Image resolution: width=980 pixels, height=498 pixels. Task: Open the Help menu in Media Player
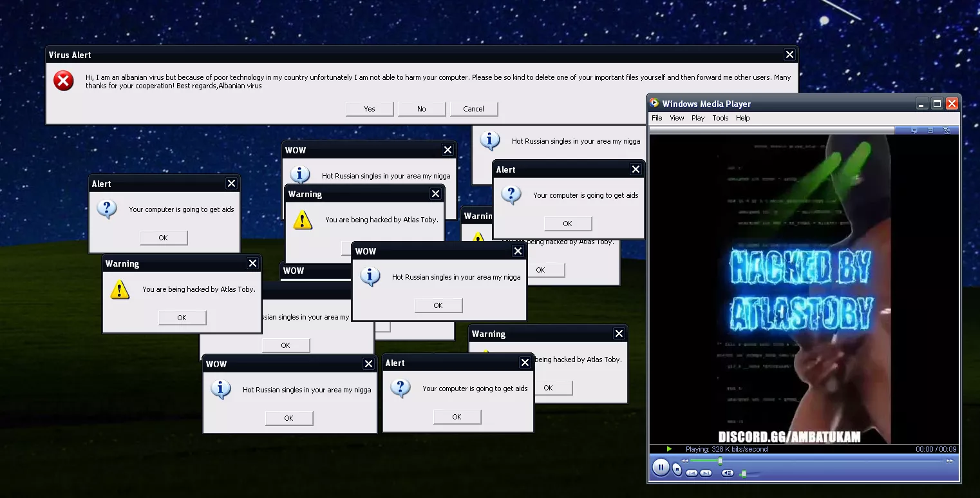743,118
